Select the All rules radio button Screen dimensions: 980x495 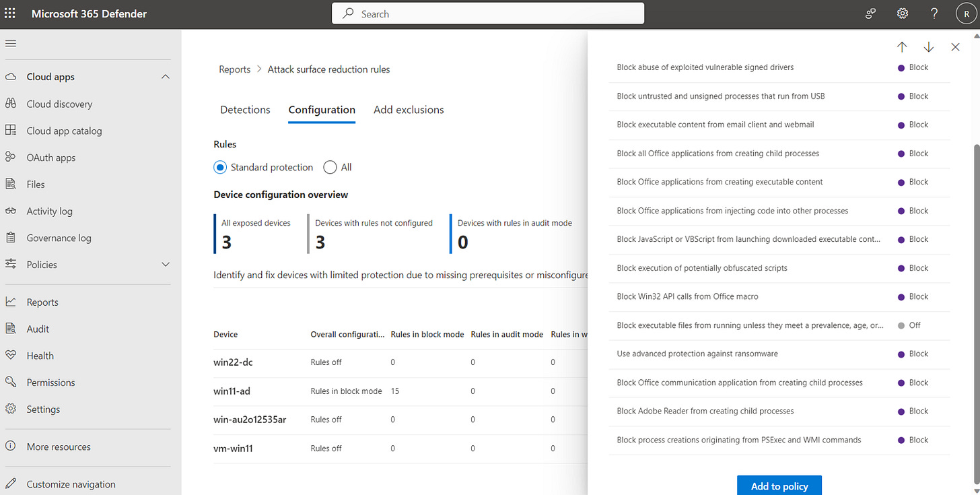pos(330,167)
